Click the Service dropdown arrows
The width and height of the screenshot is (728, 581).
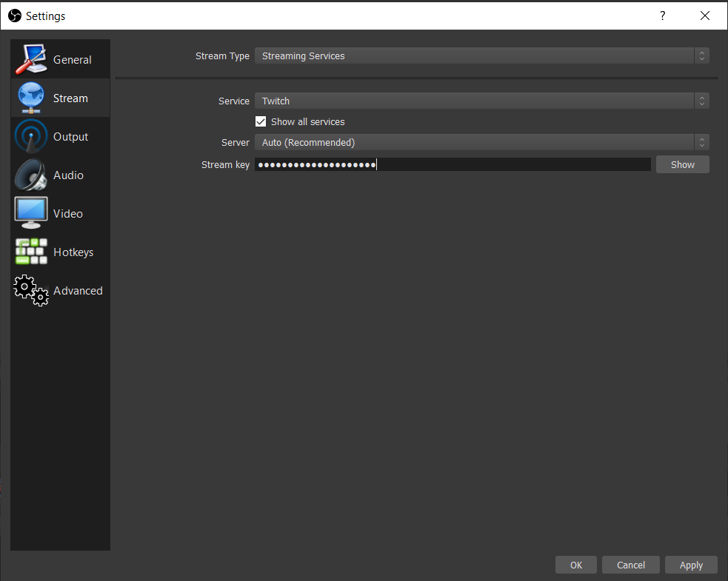(701, 101)
